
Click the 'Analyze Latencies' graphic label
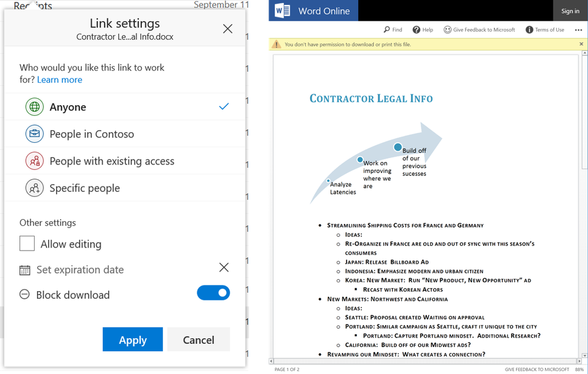pos(343,188)
